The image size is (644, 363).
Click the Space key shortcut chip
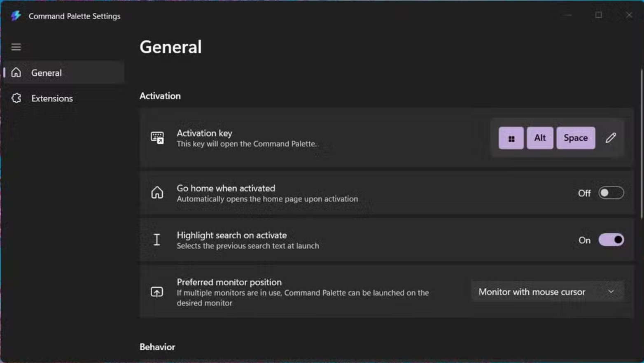tap(576, 138)
